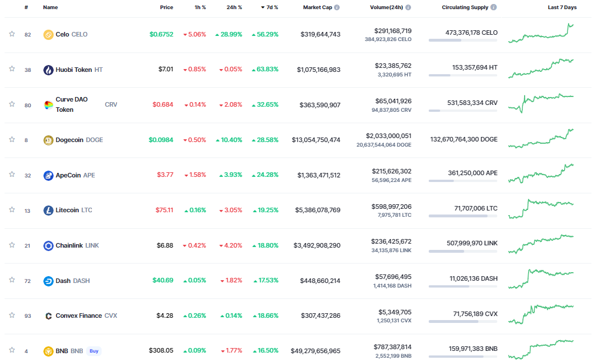Open Chainlink 7-day sparkline chart
The height and width of the screenshot is (364, 600).
tap(541, 244)
